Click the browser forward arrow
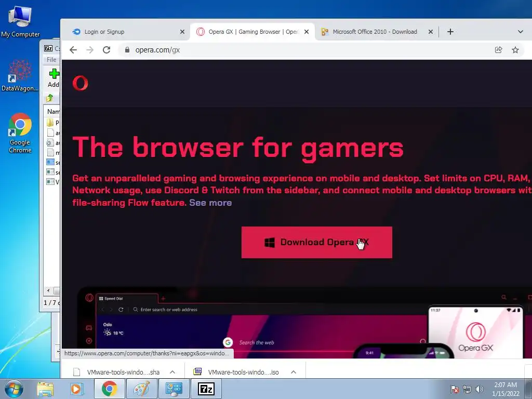 [x=90, y=50]
